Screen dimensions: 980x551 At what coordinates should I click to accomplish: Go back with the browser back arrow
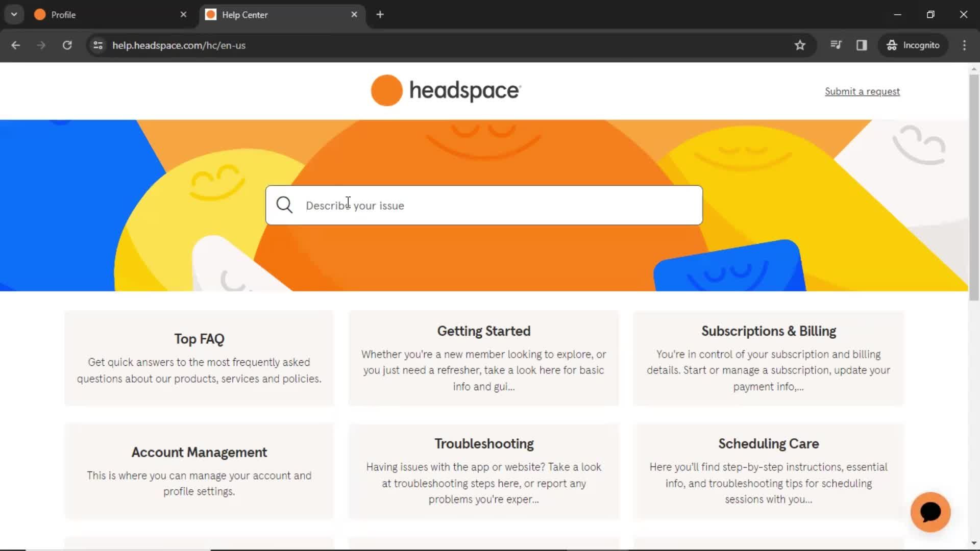[x=15, y=45]
